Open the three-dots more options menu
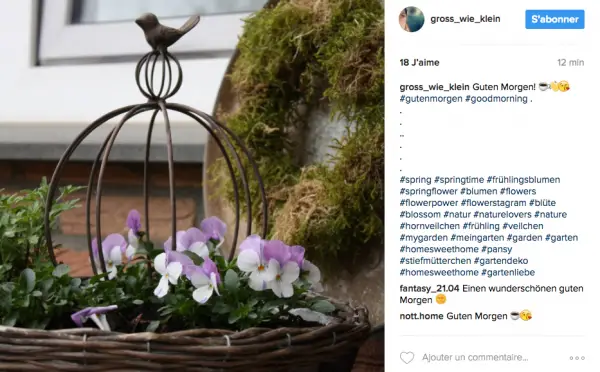Screen dimensions: 600x372 click(577, 358)
